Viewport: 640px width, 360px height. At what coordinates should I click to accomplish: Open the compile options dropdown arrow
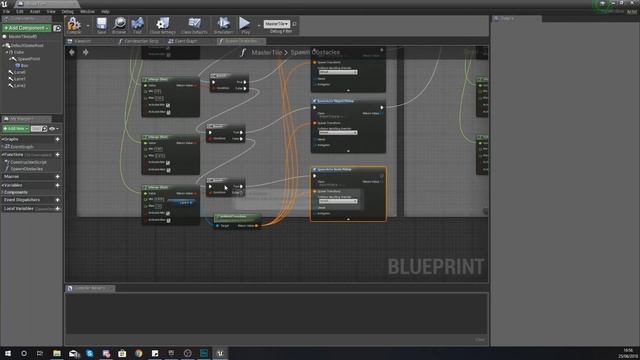[88, 26]
